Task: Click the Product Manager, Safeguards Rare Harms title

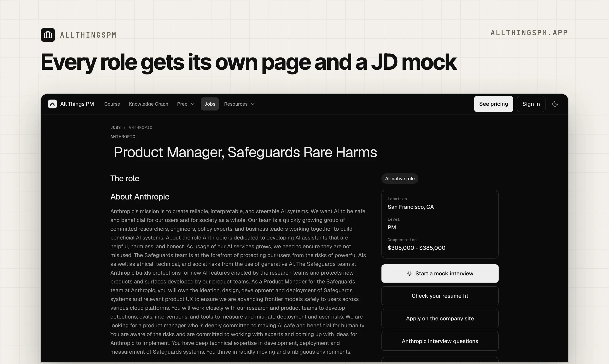Action: point(245,152)
